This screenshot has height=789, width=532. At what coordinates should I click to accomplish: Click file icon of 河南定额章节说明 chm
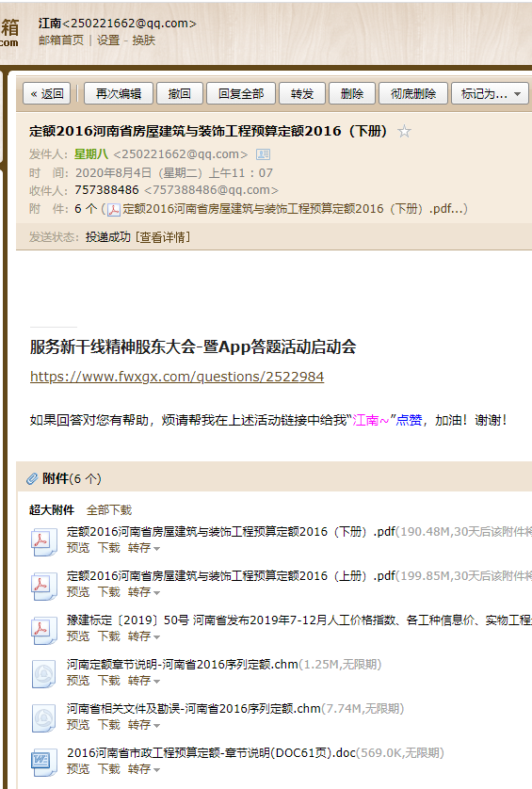[44, 674]
